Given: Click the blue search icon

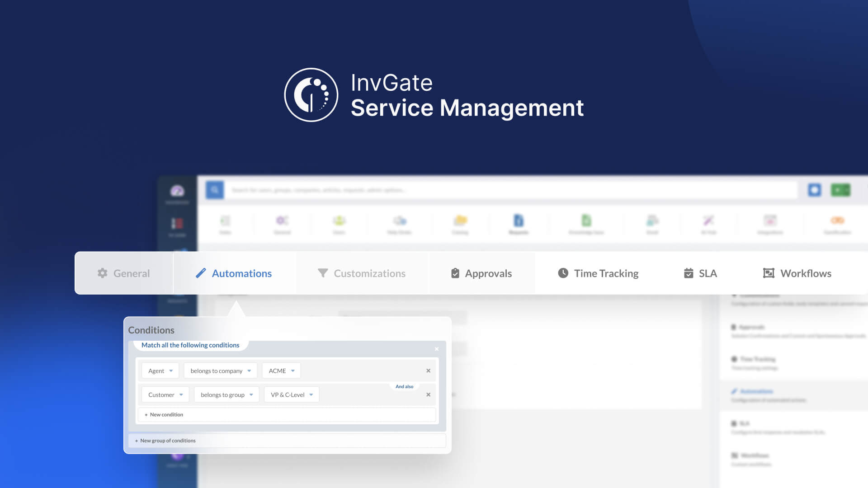Looking at the screenshot, I should 215,190.
